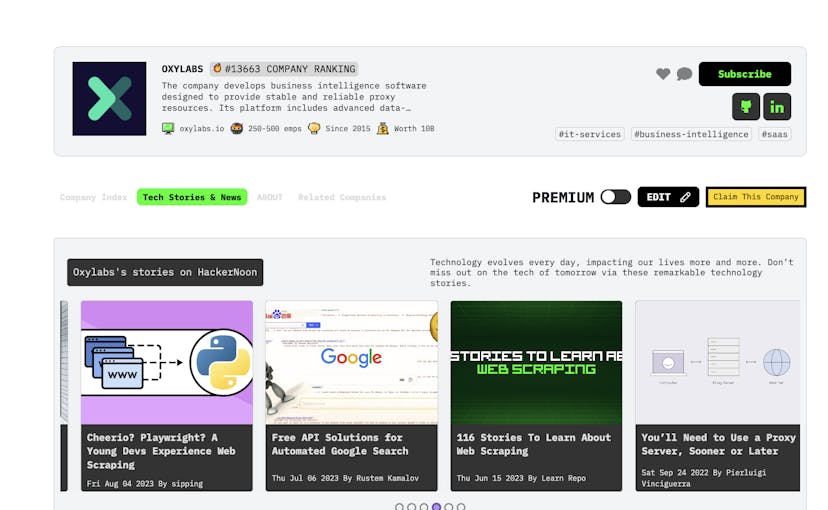Screen dimensions: 828x510
Task: Click the Subscribe button
Action: click(x=745, y=74)
